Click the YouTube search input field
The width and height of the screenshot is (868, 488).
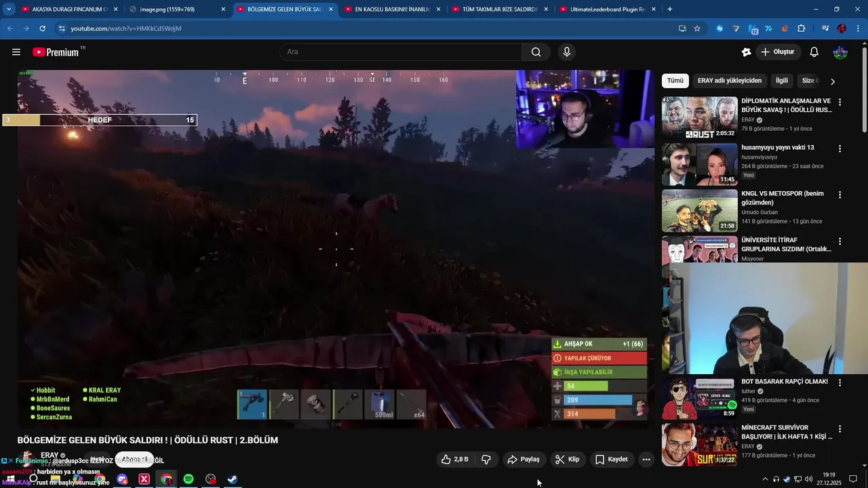tap(401, 52)
